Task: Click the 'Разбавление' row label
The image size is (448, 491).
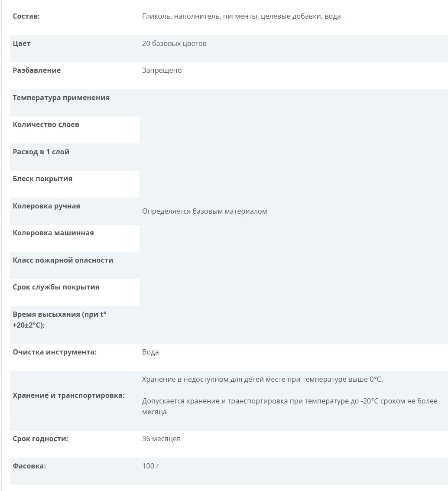Action: tap(37, 71)
